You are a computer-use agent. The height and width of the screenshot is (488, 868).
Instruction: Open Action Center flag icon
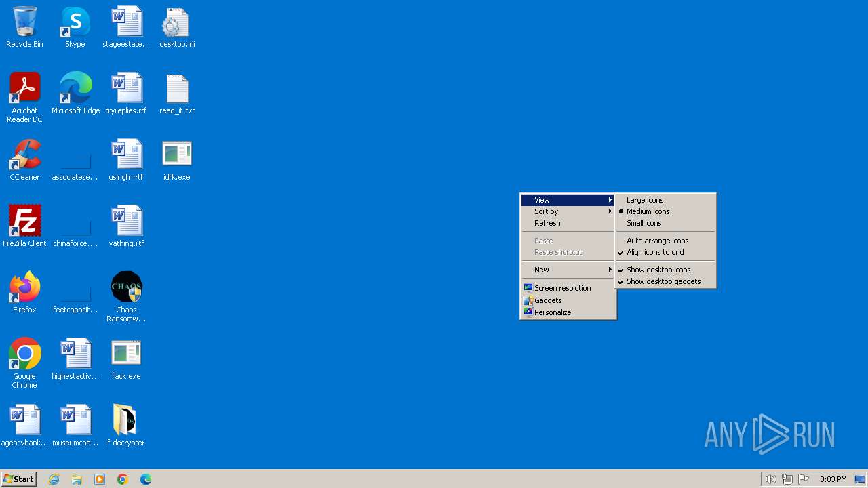(x=804, y=479)
